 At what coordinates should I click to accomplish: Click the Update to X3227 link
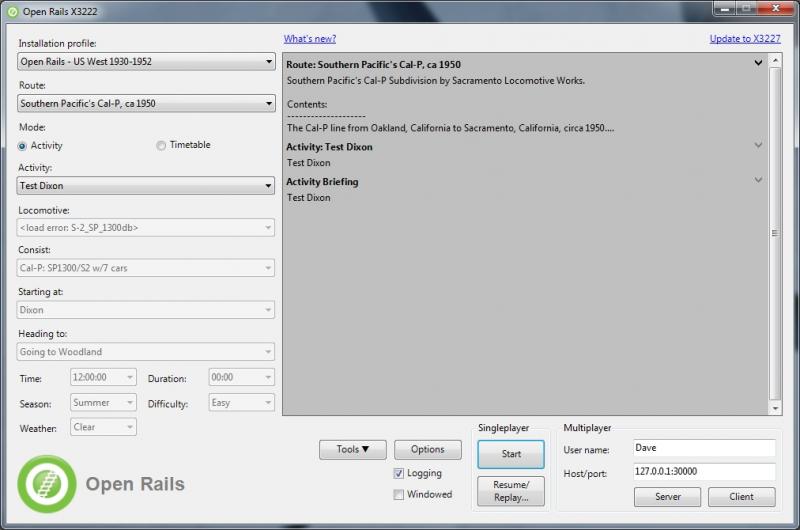tap(745, 39)
